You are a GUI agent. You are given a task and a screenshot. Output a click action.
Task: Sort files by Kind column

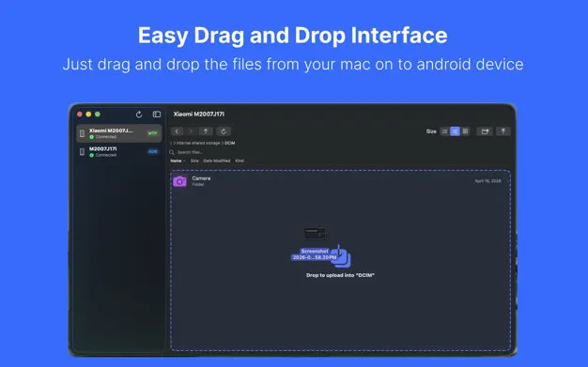(x=240, y=161)
